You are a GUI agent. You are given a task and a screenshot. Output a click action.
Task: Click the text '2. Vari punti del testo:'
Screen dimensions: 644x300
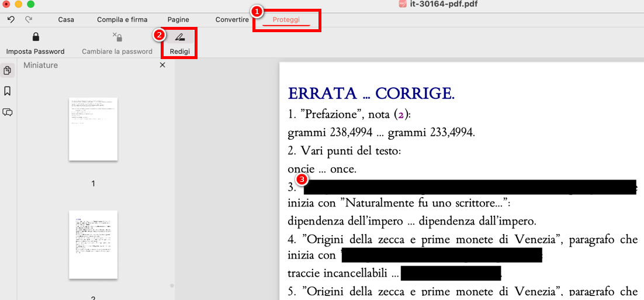(344, 151)
